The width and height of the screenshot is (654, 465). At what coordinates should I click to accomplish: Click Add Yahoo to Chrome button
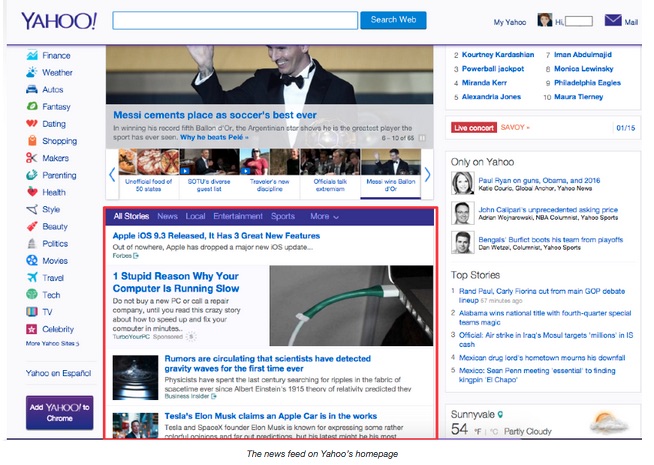[59, 412]
